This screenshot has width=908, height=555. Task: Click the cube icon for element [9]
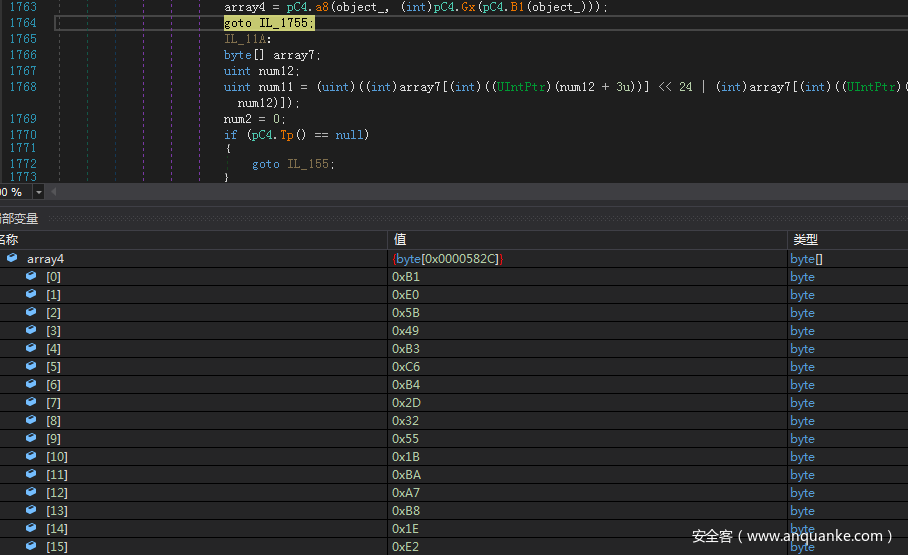31,439
